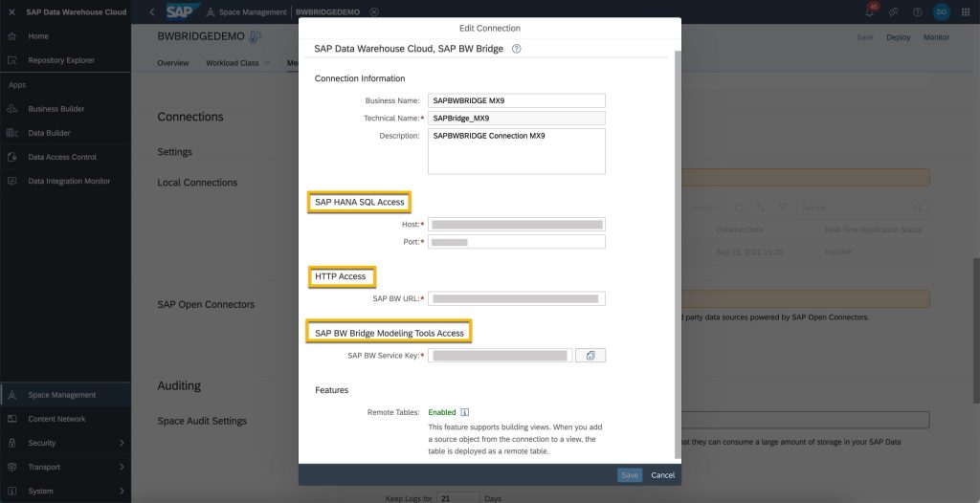
Task: Click the Business Name input field
Action: pyautogui.click(x=516, y=100)
